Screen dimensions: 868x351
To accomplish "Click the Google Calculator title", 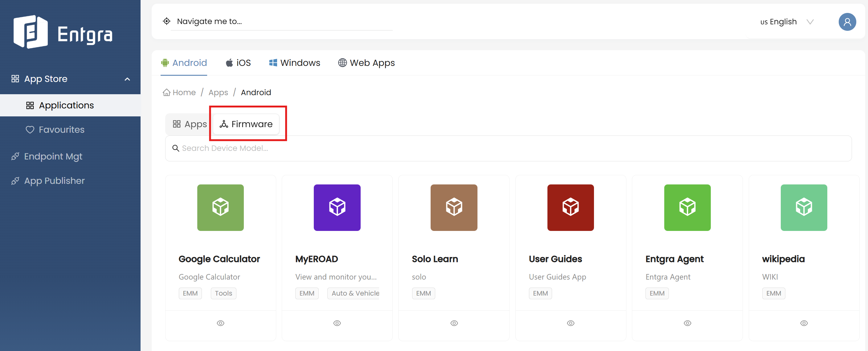I will pyautogui.click(x=219, y=259).
